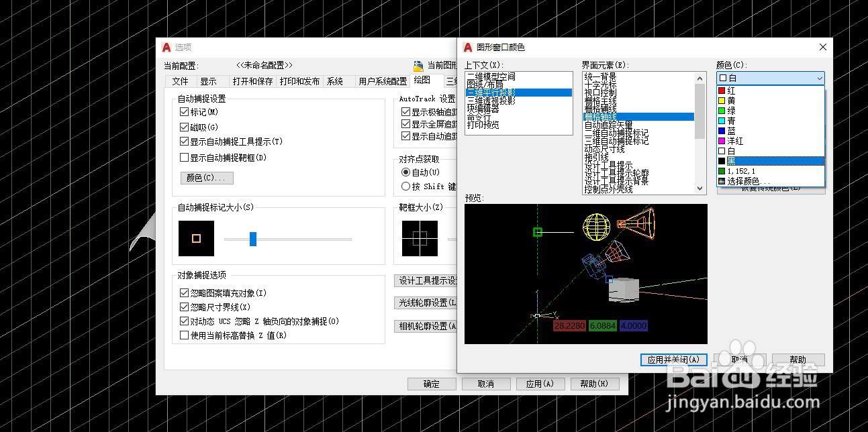
Task: Choose 洋红 from the color dropdown
Action: [x=771, y=141]
